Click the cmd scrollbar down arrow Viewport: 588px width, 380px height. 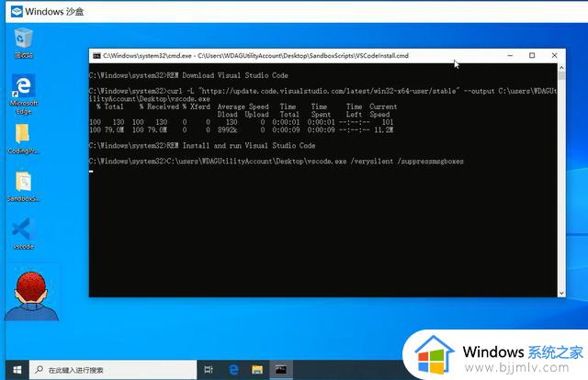(x=561, y=293)
